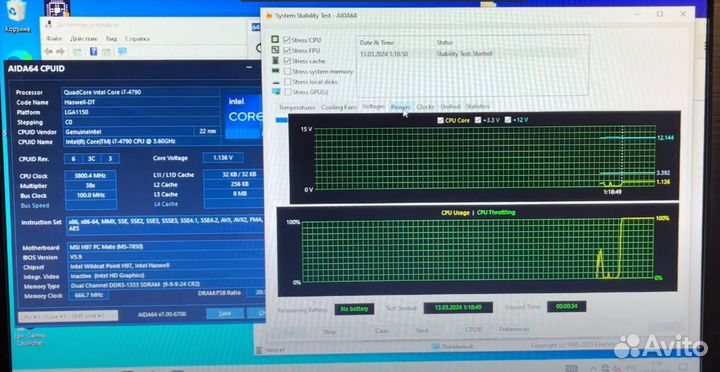Click the flame icon in System Stability Test title bar
This screenshot has width=720, height=372.
coord(269,15)
